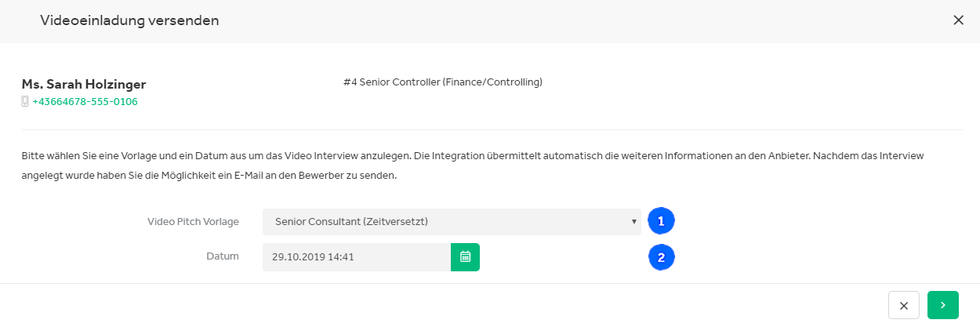Select the Senior Consultant (Zeitversetzt) template box
The image size is (980, 327).
(452, 222)
